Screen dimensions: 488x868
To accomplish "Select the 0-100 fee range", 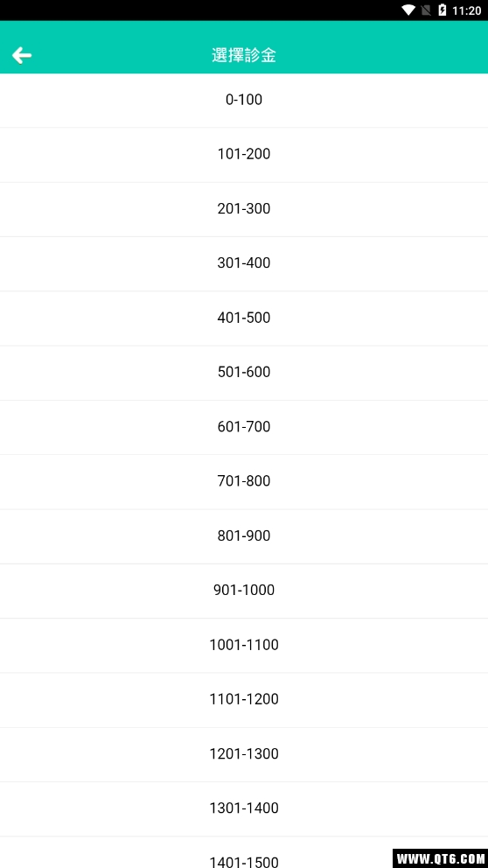I will tap(244, 101).
